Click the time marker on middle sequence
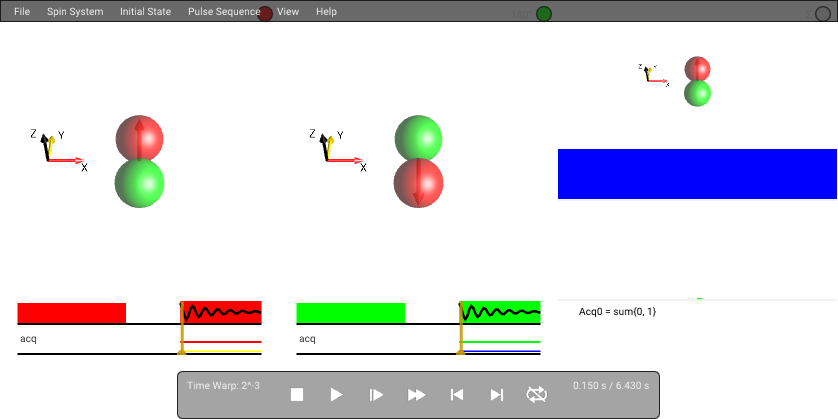 [x=461, y=328]
